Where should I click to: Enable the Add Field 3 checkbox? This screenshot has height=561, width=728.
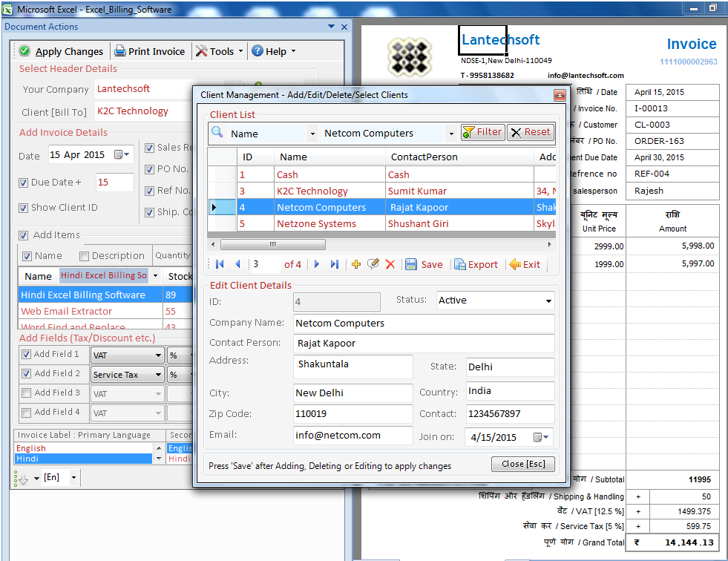(27, 393)
